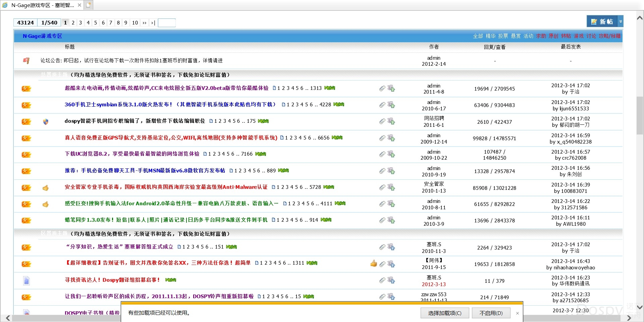Click folder icon of 分享知识 thread
The height and width of the screenshot is (322, 644).
pos(26,248)
